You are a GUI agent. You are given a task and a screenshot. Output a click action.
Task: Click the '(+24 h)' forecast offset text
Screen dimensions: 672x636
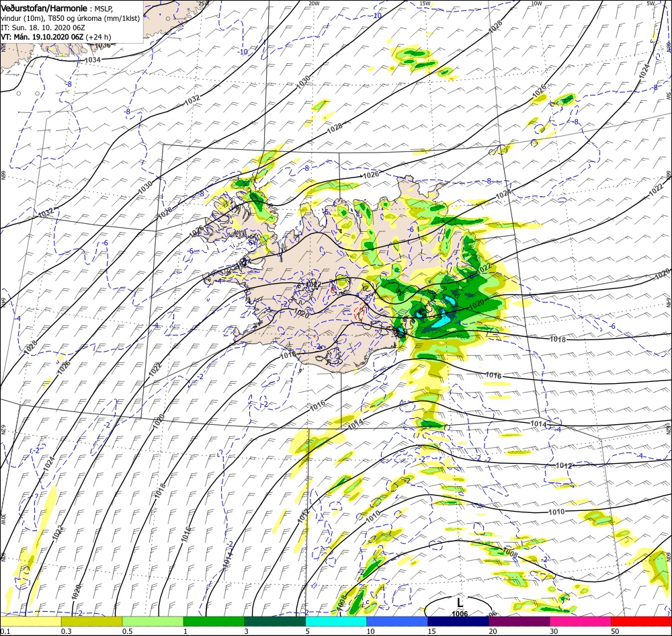98,37
